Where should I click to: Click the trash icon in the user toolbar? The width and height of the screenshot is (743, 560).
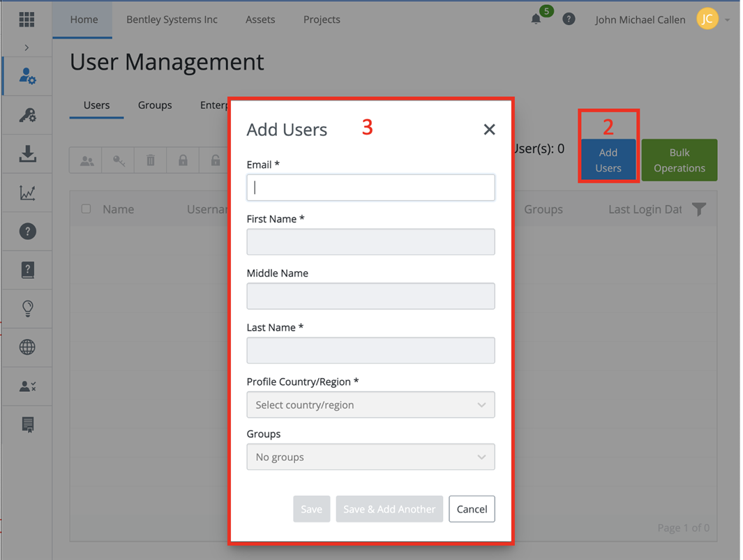[150, 160]
